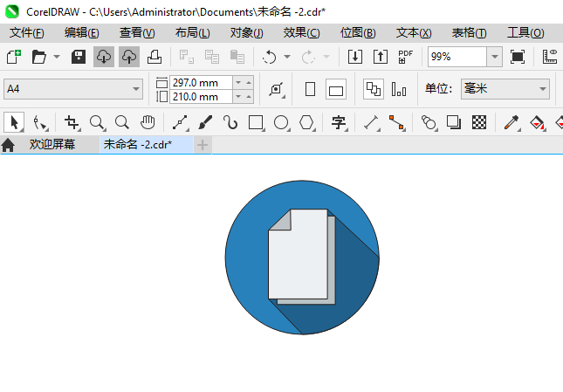563x392 pixels.
Task: Select the Crop tool
Action: pyautogui.click(x=72, y=122)
